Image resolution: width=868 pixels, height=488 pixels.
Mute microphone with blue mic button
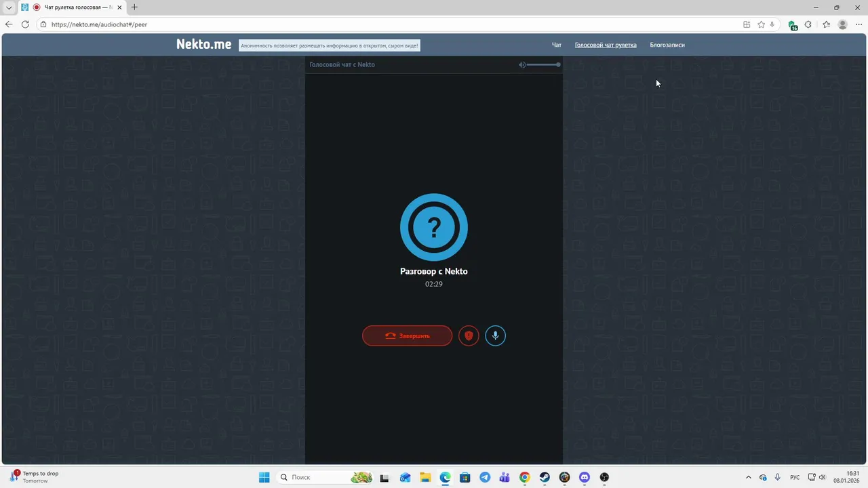pos(495,335)
